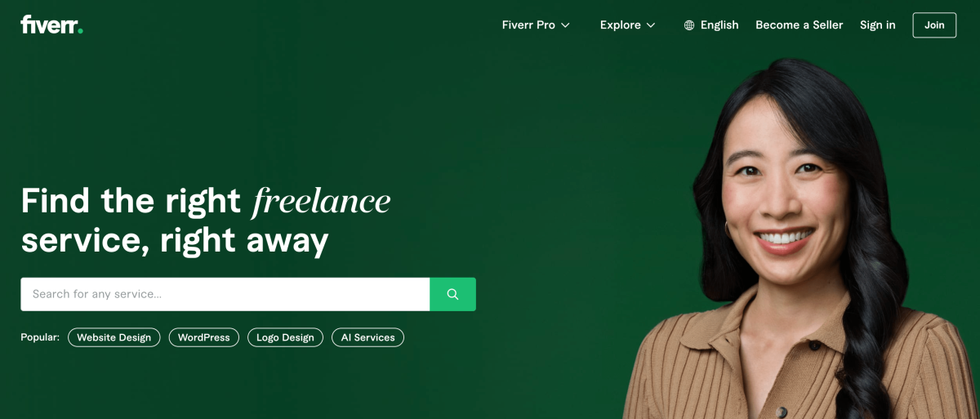Open the Explore menu label

[620, 25]
